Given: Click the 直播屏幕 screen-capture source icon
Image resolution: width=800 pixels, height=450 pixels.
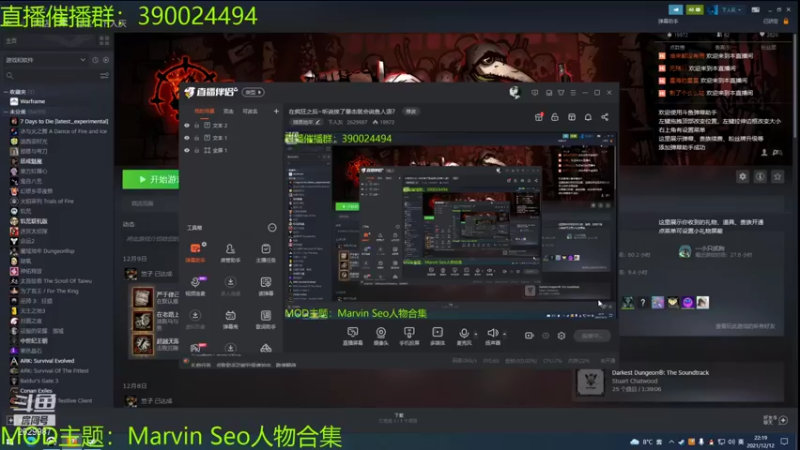Looking at the screenshot, I should pos(353,333).
